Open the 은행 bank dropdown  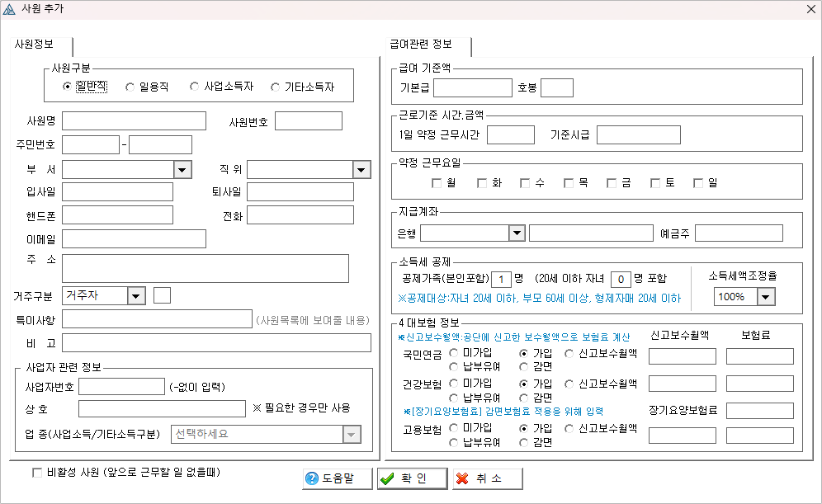517,233
